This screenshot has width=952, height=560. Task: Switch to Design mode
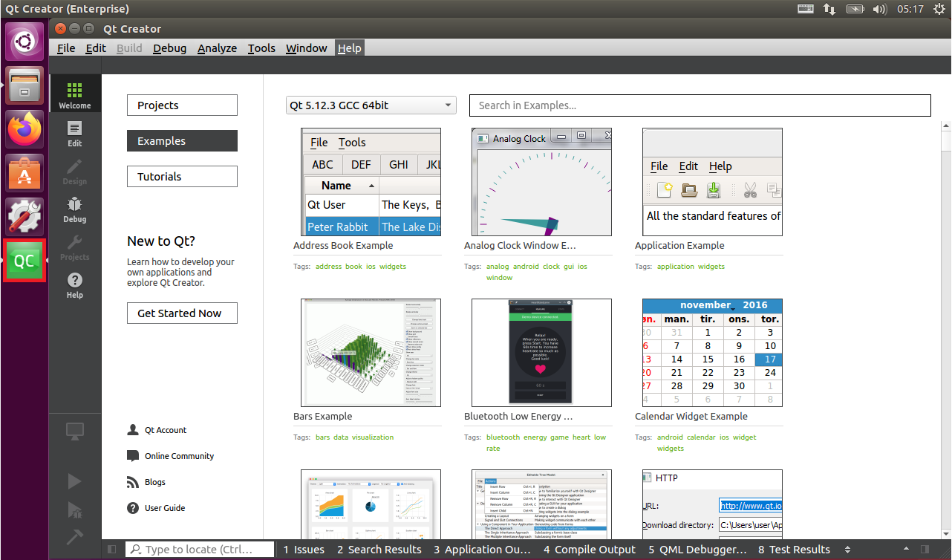tap(75, 172)
